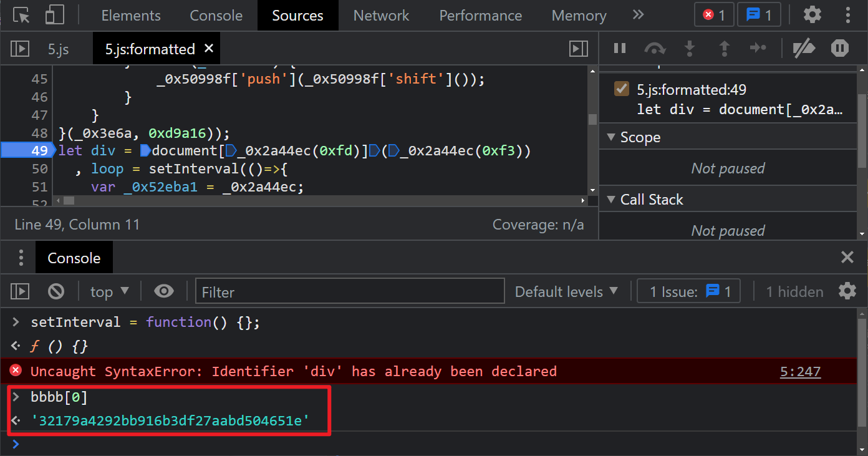The height and width of the screenshot is (456, 868).
Task: Create a live expression eye icon
Action: point(164,291)
